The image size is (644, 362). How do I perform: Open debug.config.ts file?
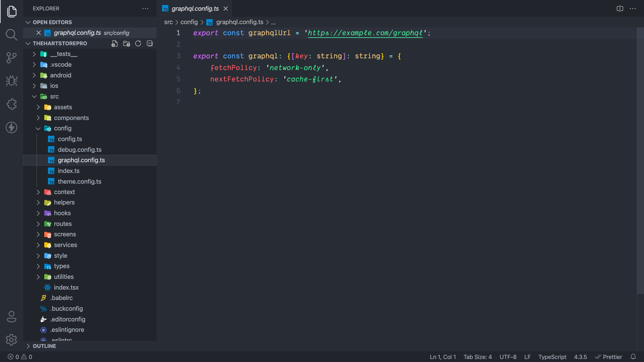79,149
